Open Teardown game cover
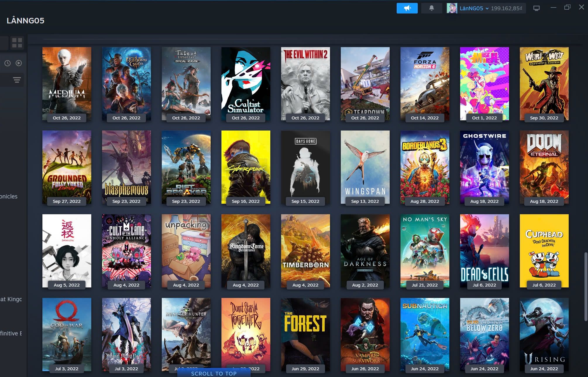The image size is (588, 377). [x=365, y=84]
